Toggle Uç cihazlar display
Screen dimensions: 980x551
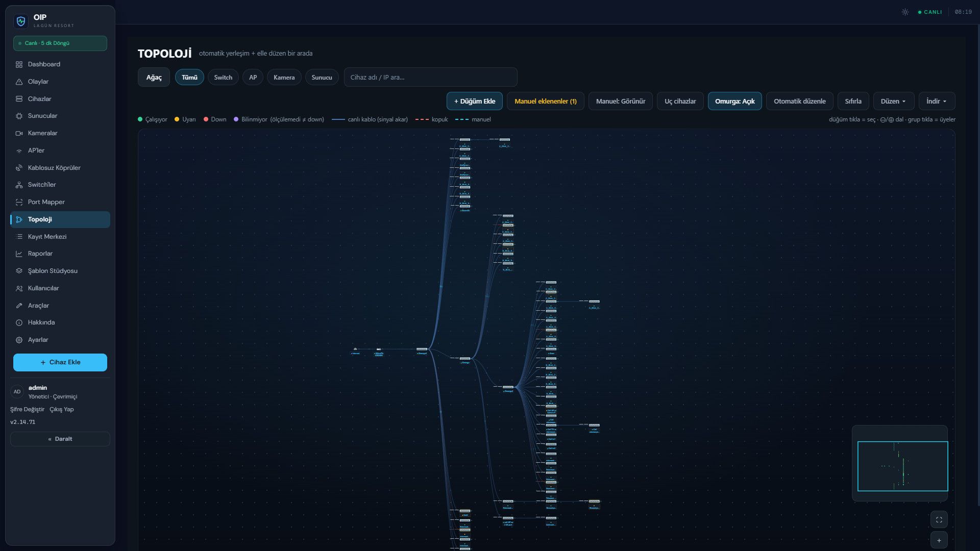click(x=680, y=101)
